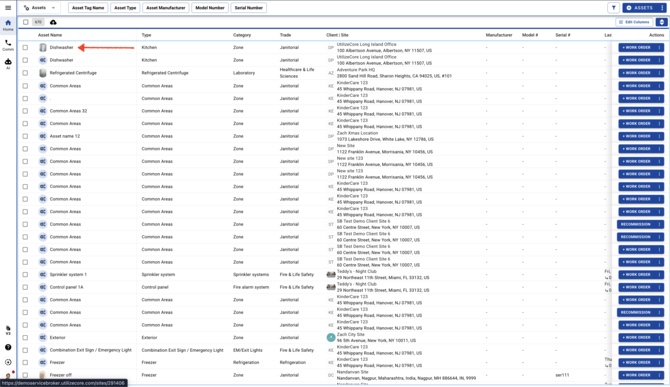The width and height of the screenshot is (670, 387).
Task: Create work order for Refrigerated Centrifuge
Action: click(x=636, y=73)
